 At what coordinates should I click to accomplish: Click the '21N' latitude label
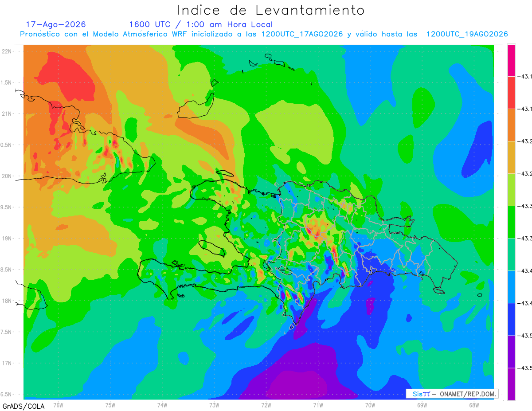point(8,114)
